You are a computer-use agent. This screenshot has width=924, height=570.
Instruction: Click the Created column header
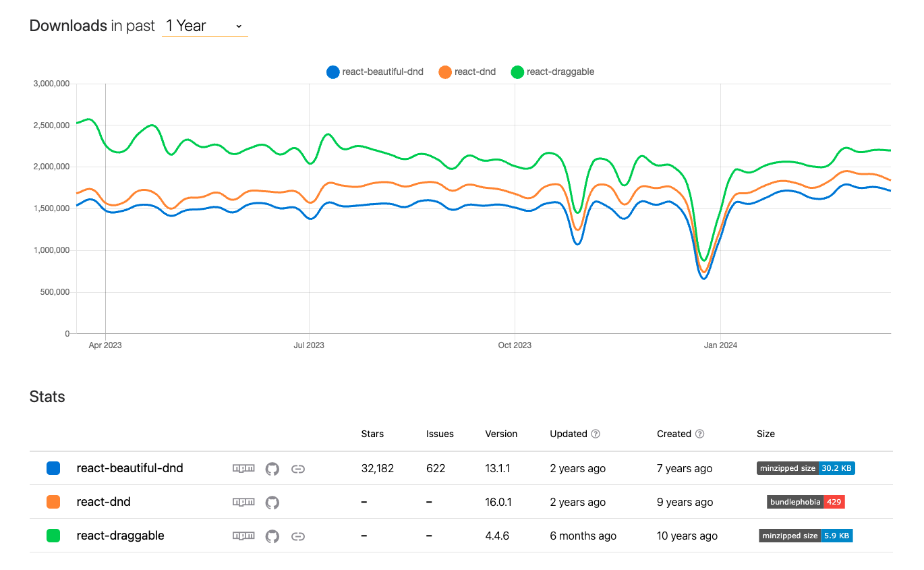(674, 434)
